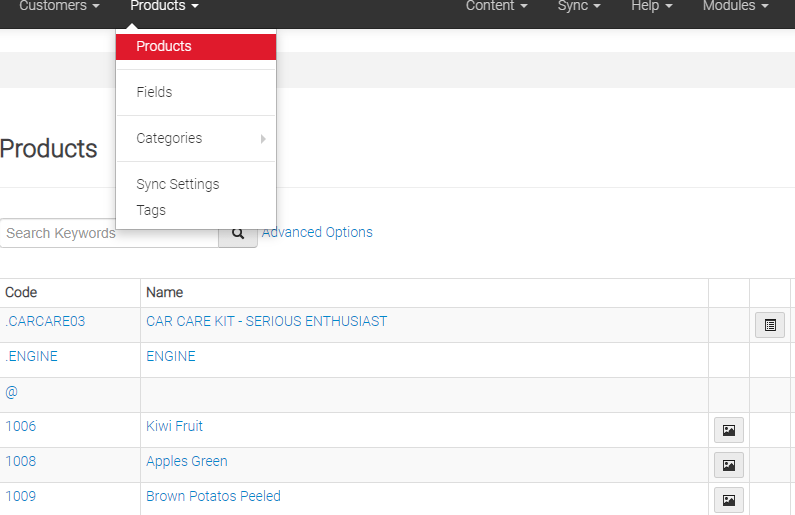The height and width of the screenshot is (515, 795).
Task: Open image icon for Brown Potatos Peeled row
Action: point(729,500)
